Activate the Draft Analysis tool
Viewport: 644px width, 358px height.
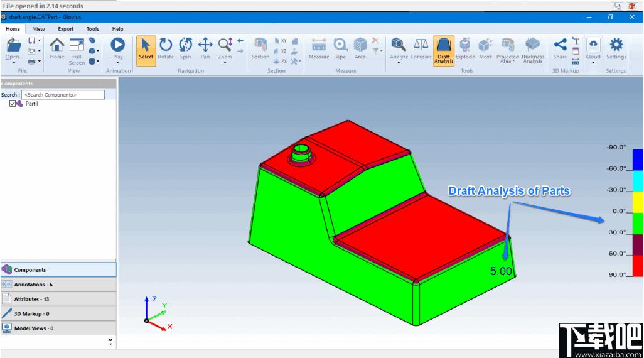(444, 50)
